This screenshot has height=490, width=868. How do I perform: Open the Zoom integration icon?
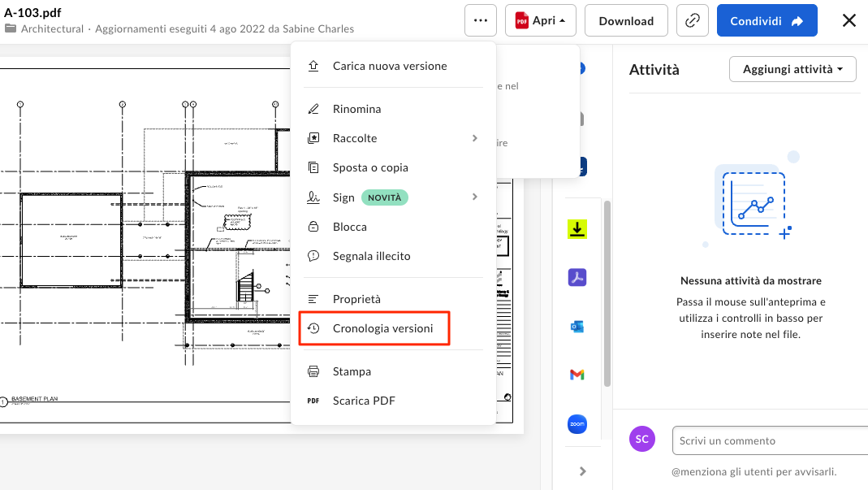pyautogui.click(x=577, y=423)
